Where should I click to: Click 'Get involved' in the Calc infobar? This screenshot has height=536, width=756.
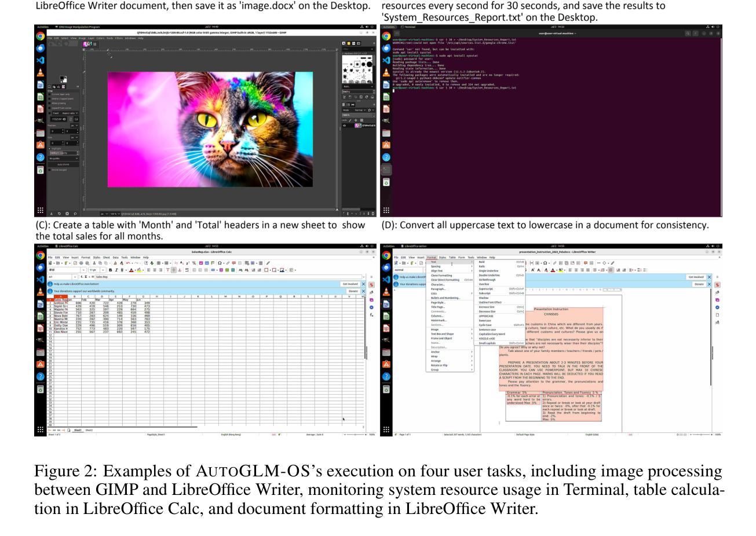click(350, 284)
